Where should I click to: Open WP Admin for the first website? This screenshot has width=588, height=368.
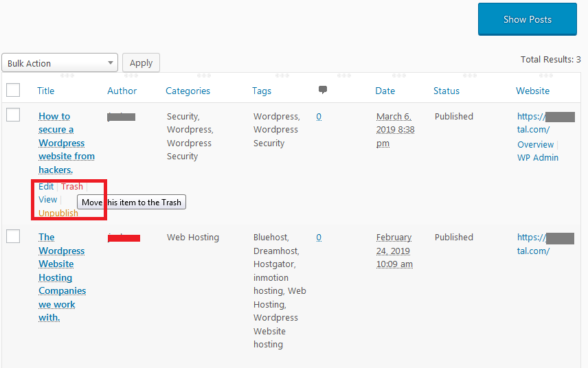[x=537, y=158]
